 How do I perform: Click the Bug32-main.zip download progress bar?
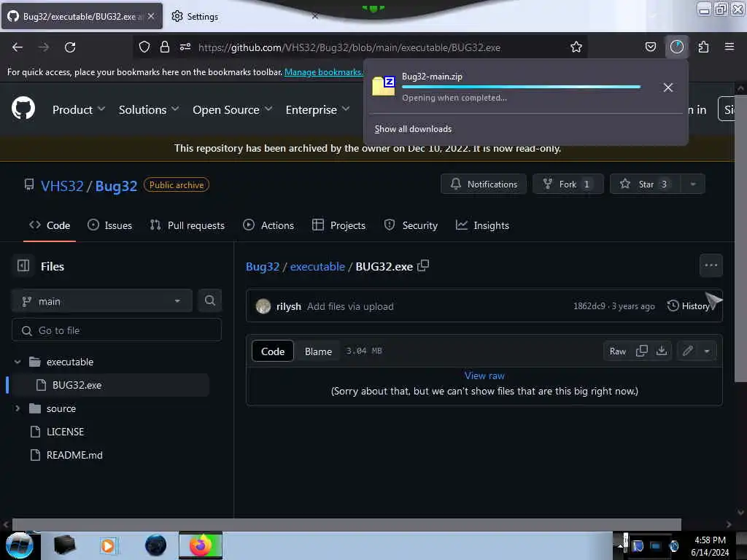[521, 87]
